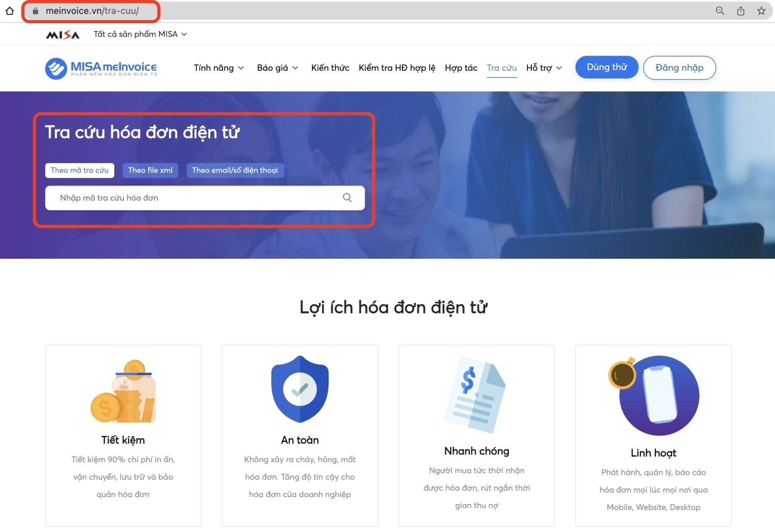Click the browser zoom magnifier icon
The height and width of the screenshot is (532, 775).
720,10
